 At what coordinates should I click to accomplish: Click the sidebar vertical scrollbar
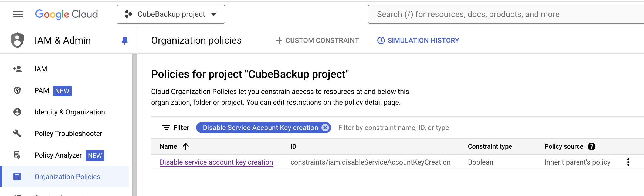point(135,125)
